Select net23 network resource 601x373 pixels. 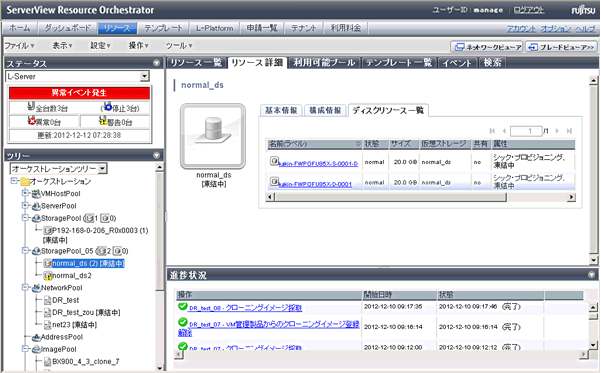click(74, 325)
